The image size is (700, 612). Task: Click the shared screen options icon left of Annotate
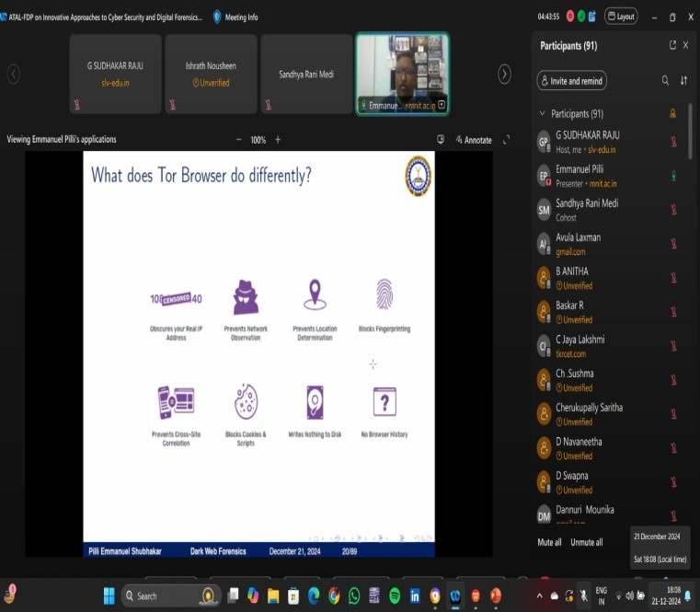pyautogui.click(x=441, y=140)
